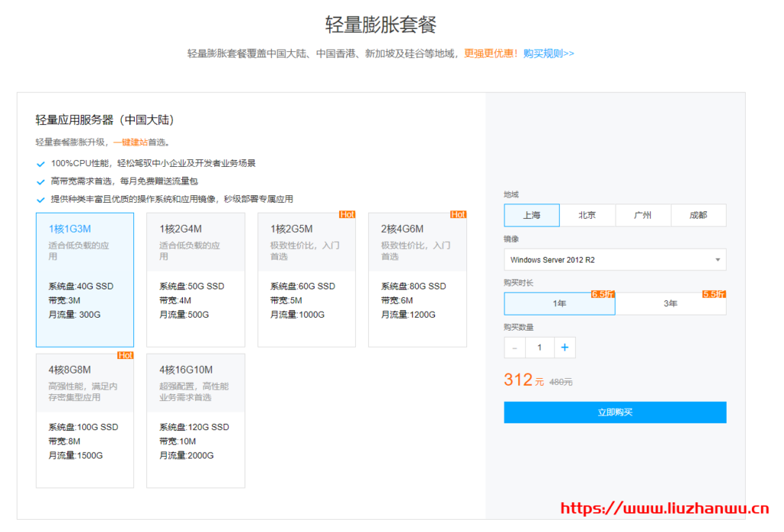The height and width of the screenshot is (532, 784).
Task: Switch region to 成都
Action: 698,215
